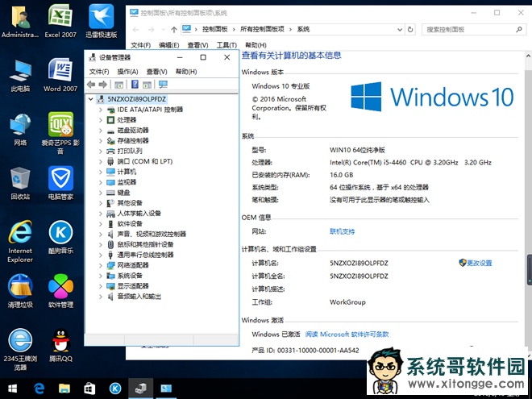Click the 联机支持 website link

[x=342, y=231]
